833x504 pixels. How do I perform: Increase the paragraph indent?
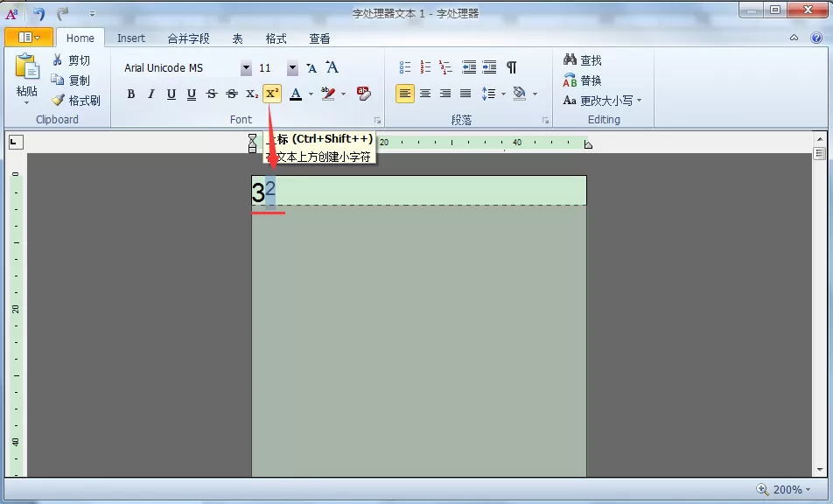(489, 67)
